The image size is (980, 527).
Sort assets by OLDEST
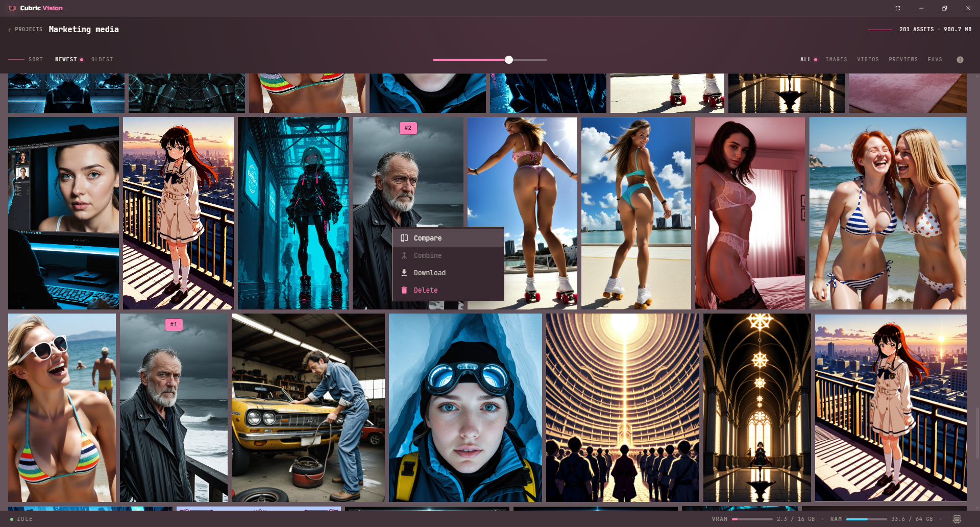coord(102,60)
